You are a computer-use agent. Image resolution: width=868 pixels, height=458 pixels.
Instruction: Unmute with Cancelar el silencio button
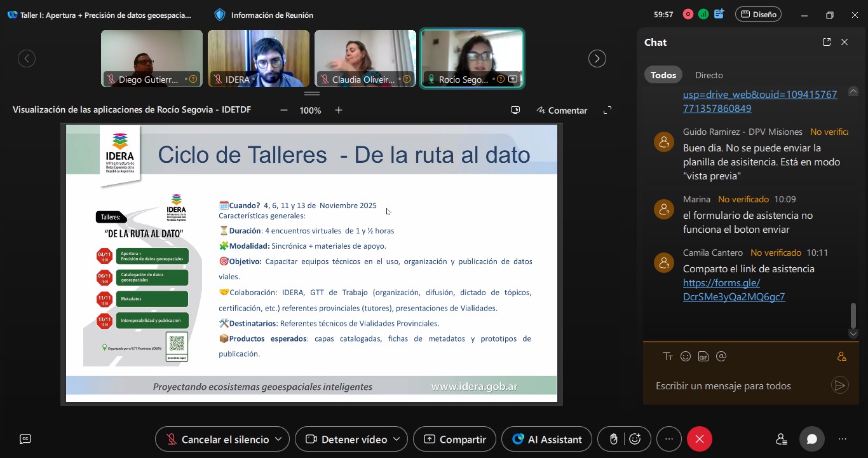pyautogui.click(x=217, y=440)
